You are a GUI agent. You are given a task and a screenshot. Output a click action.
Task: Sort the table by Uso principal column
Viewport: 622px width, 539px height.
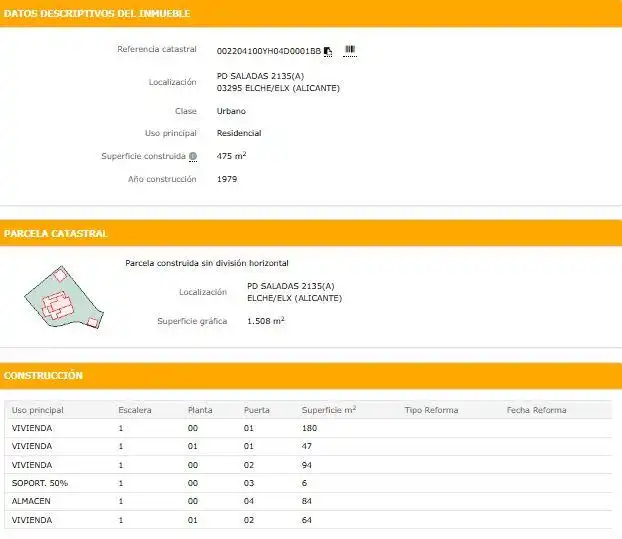(x=38, y=410)
